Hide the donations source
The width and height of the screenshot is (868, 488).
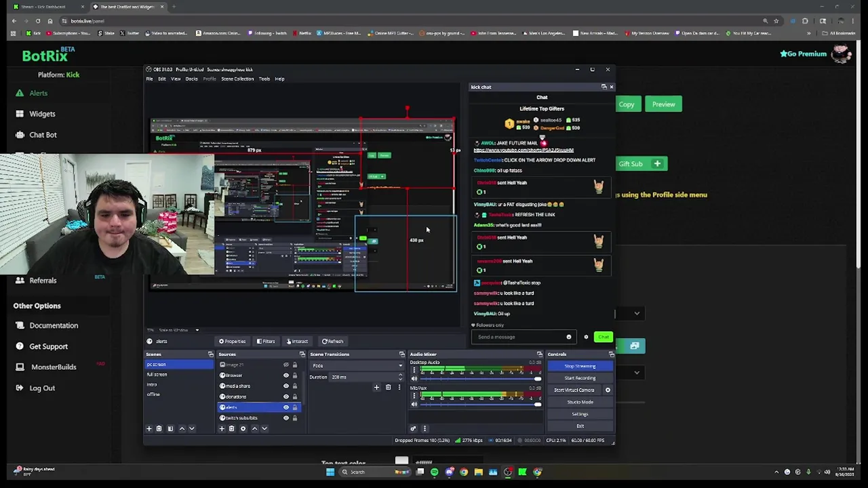(285, 396)
